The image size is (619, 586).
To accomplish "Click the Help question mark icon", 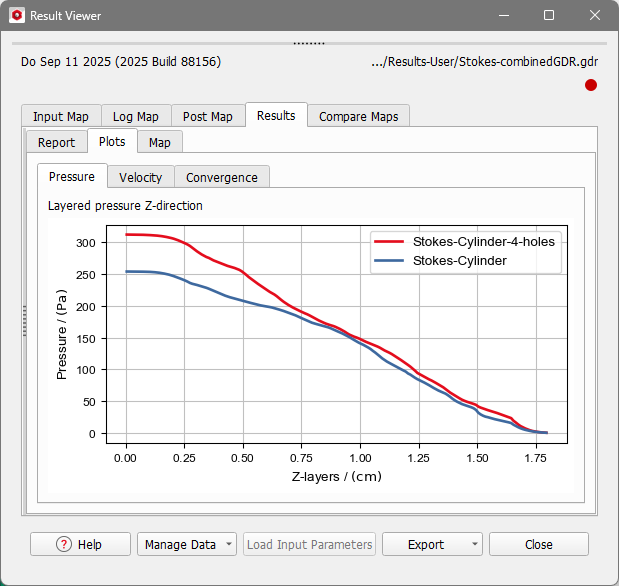I will coord(63,544).
